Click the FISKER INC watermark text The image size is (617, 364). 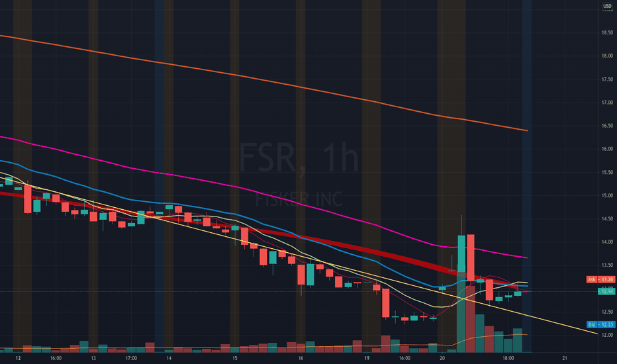pos(299,199)
